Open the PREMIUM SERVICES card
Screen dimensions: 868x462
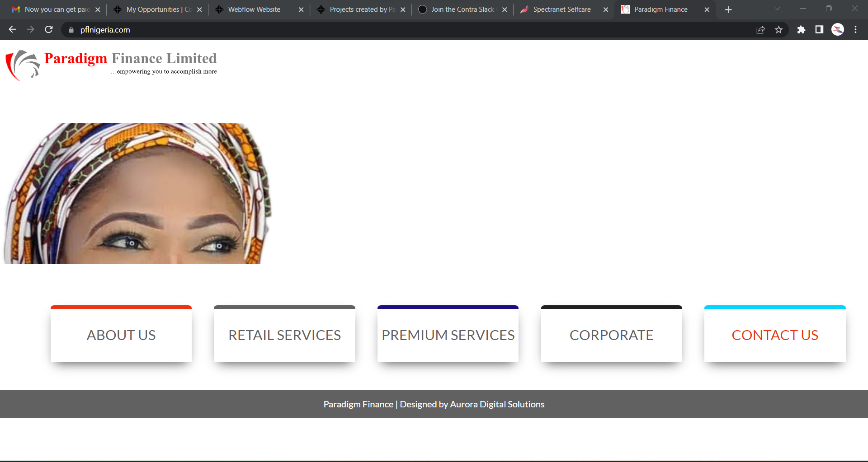click(448, 335)
